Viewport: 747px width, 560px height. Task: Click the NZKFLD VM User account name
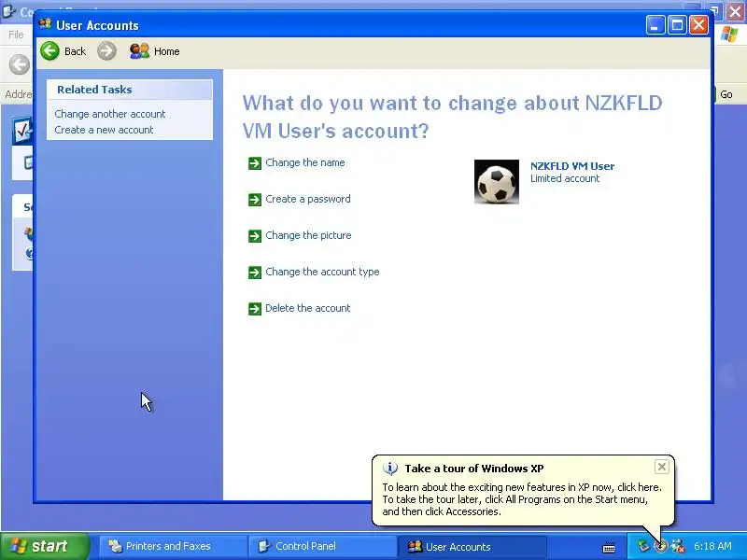[572, 166]
